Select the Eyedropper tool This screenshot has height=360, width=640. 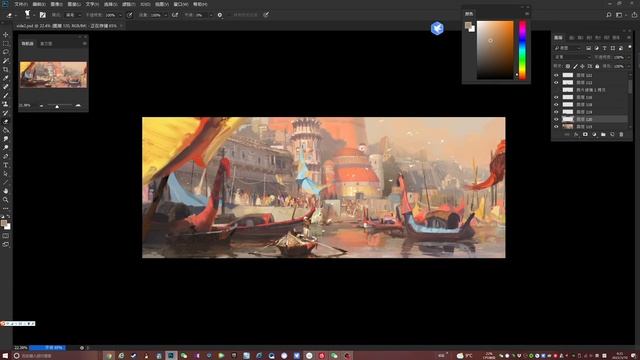[6, 78]
